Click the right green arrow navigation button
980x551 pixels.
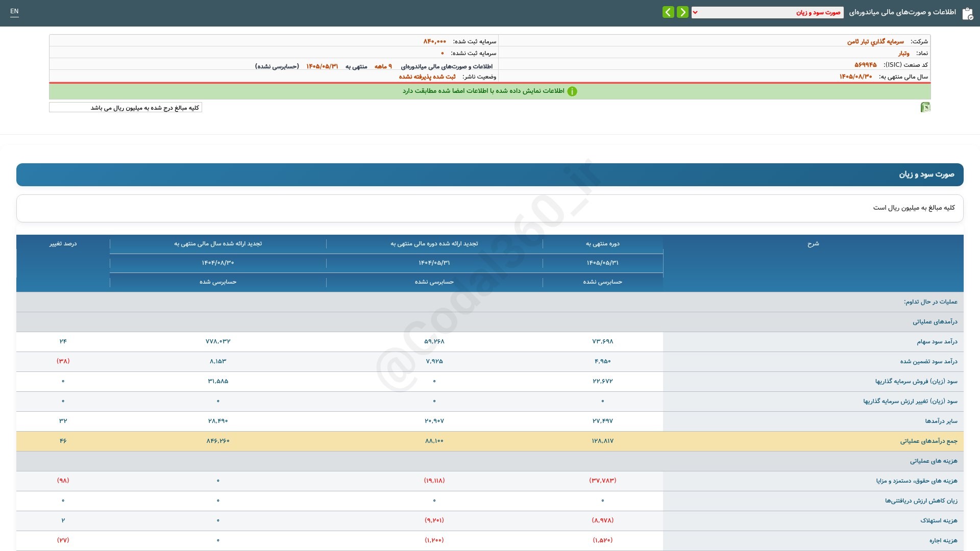pos(682,12)
